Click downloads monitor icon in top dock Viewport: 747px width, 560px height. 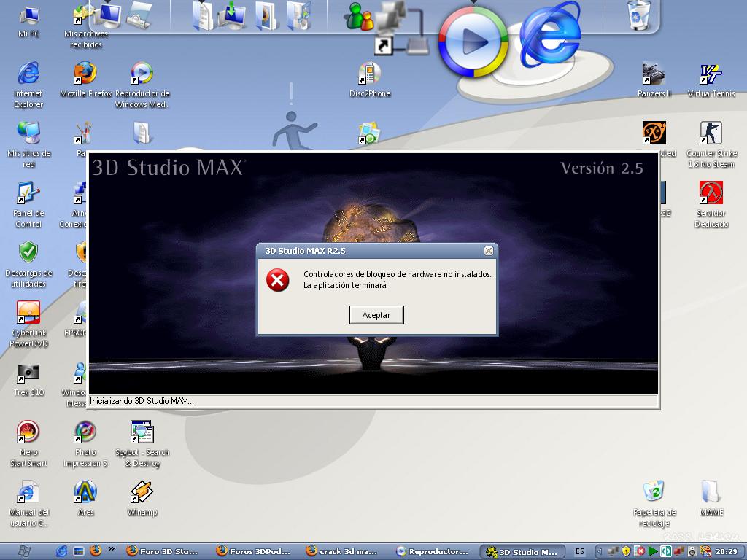pos(231,15)
